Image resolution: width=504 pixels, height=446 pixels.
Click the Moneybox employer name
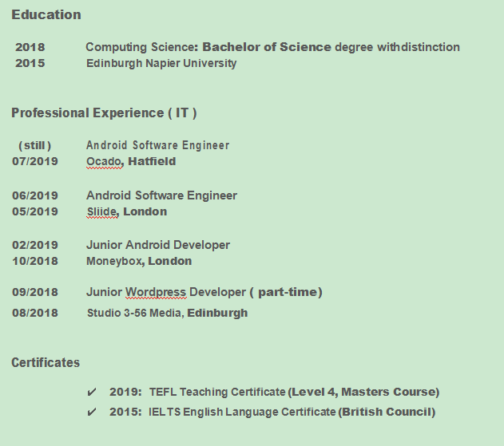point(115,262)
